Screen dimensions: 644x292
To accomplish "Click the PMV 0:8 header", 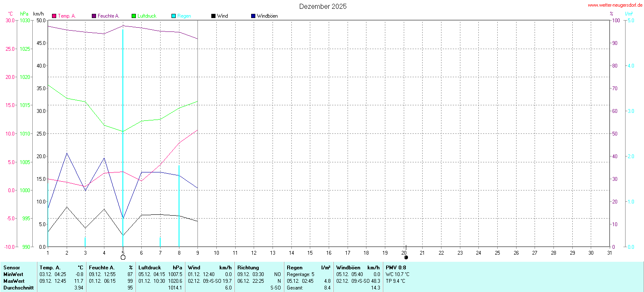I will (x=396, y=268).
